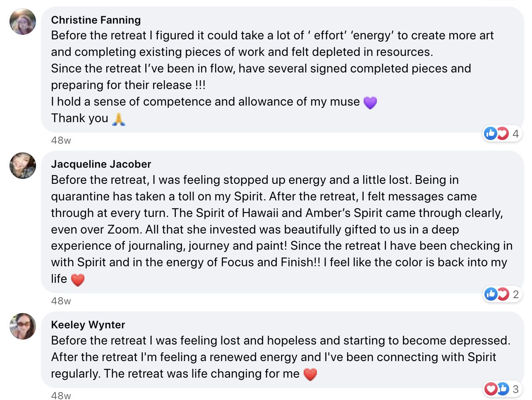Click the 48w timestamp under Jacqueline's comment
The width and height of the screenshot is (532, 400).
pos(61,301)
